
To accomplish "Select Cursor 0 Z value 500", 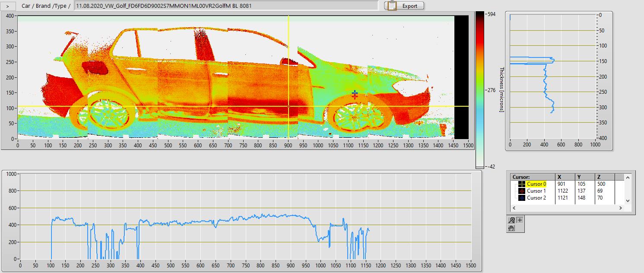I will 601,184.
